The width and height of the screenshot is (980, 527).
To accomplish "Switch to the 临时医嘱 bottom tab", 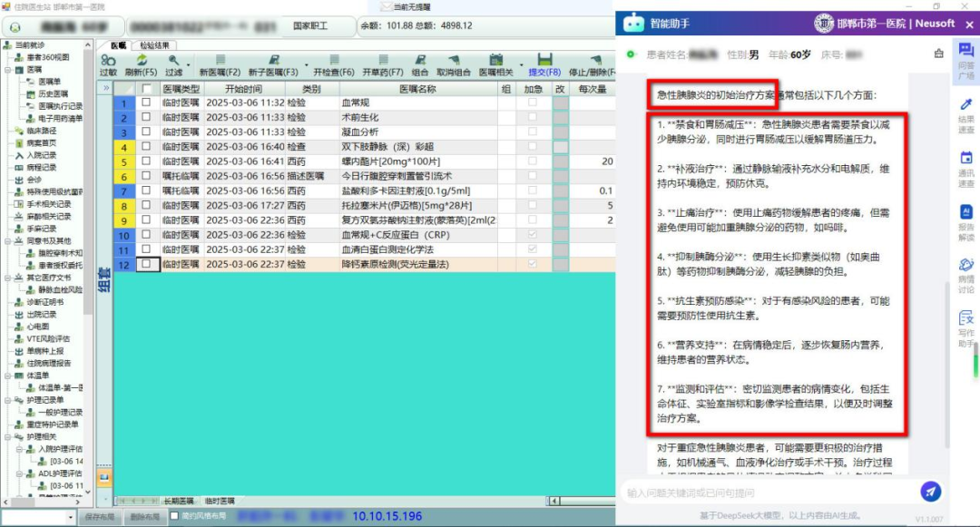I will click(220, 501).
